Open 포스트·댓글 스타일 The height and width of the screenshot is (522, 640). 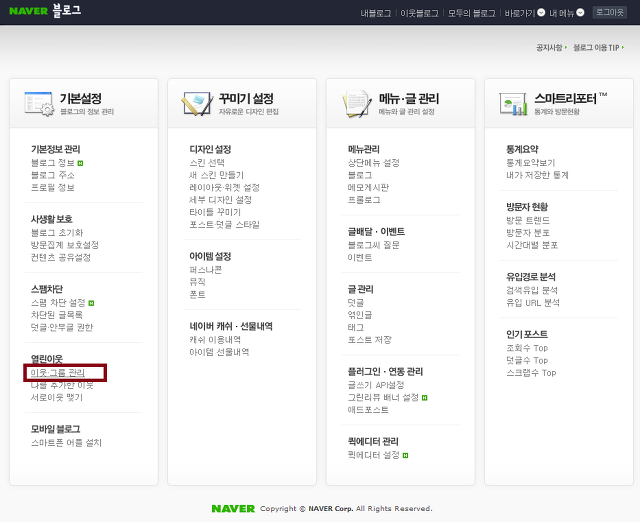point(224,224)
